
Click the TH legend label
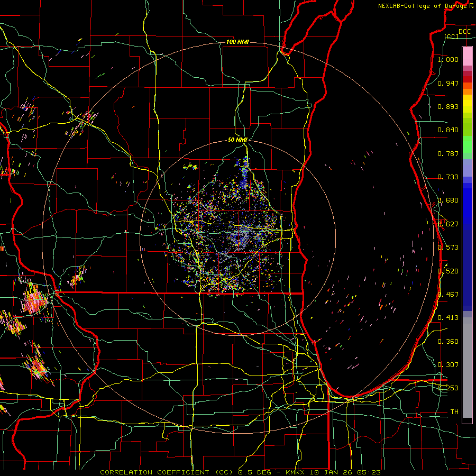454,411
